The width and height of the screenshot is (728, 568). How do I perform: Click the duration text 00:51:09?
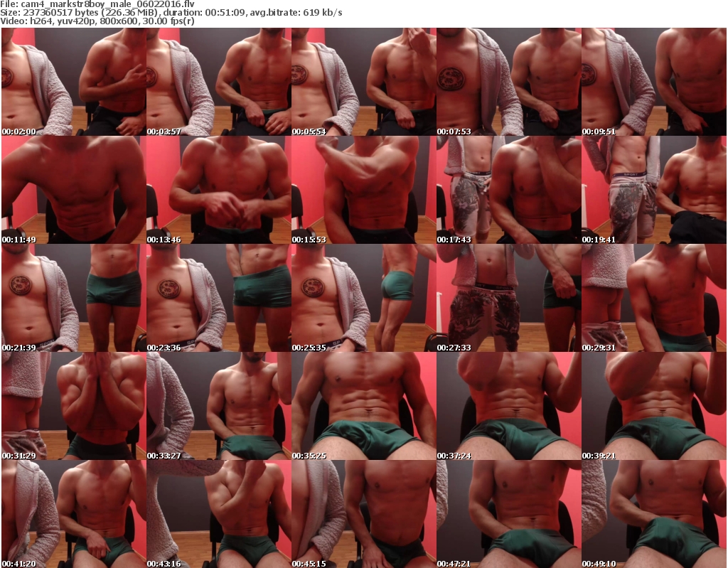[x=225, y=13]
